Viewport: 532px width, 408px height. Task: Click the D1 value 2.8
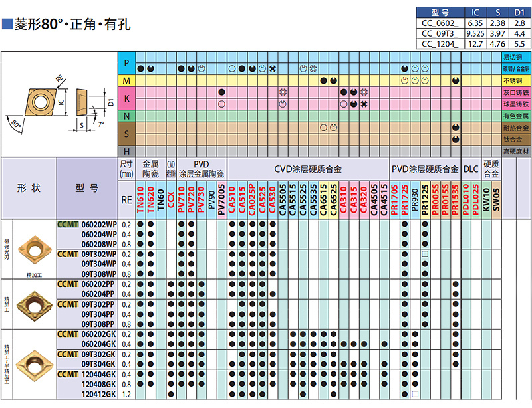[x=519, y=23]
